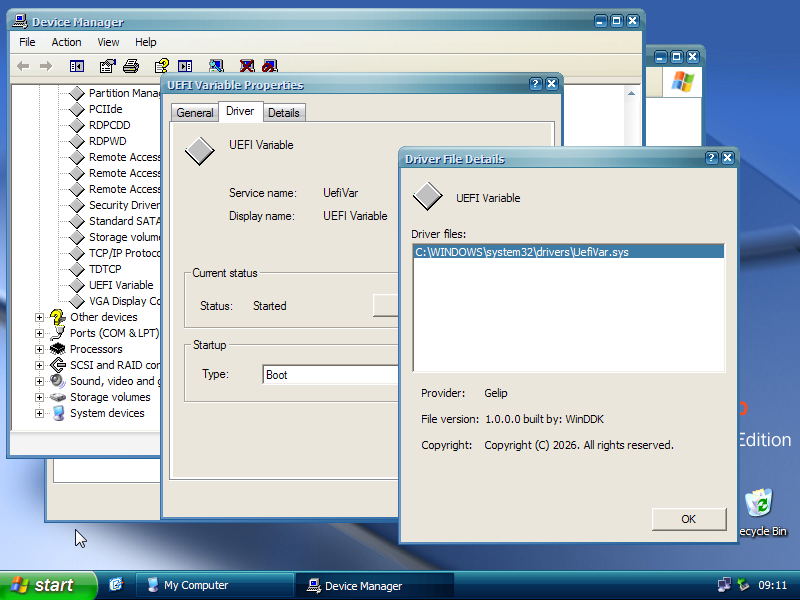Switch to the Details tab
Screen dimensions: 800x600
tap(284, 113)
